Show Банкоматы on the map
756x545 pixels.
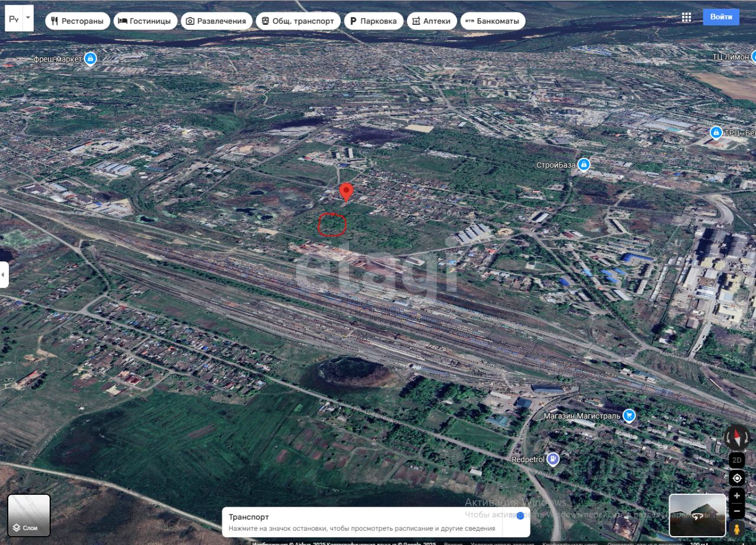493,21
